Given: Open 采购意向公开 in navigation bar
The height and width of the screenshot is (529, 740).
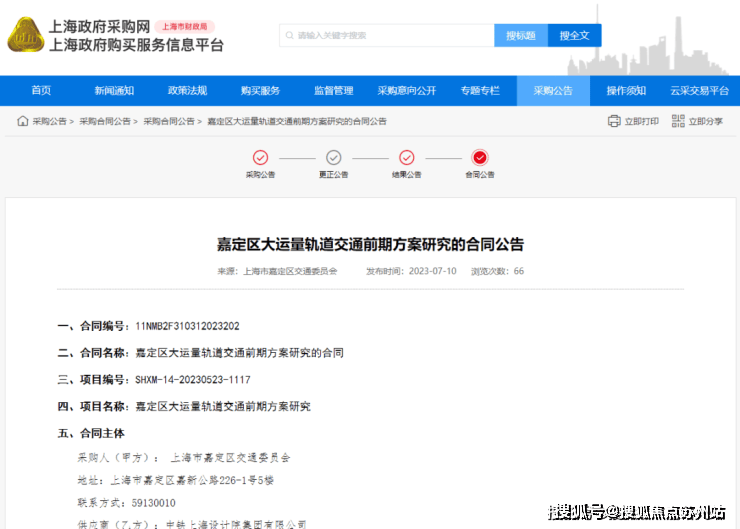Looking at the screenshot, I should (406, 91).
